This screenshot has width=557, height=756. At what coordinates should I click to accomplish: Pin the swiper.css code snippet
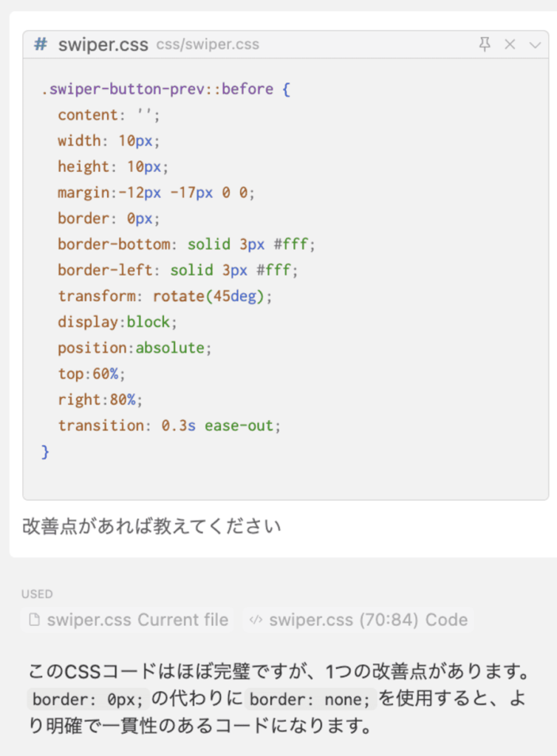pos(485,44)
